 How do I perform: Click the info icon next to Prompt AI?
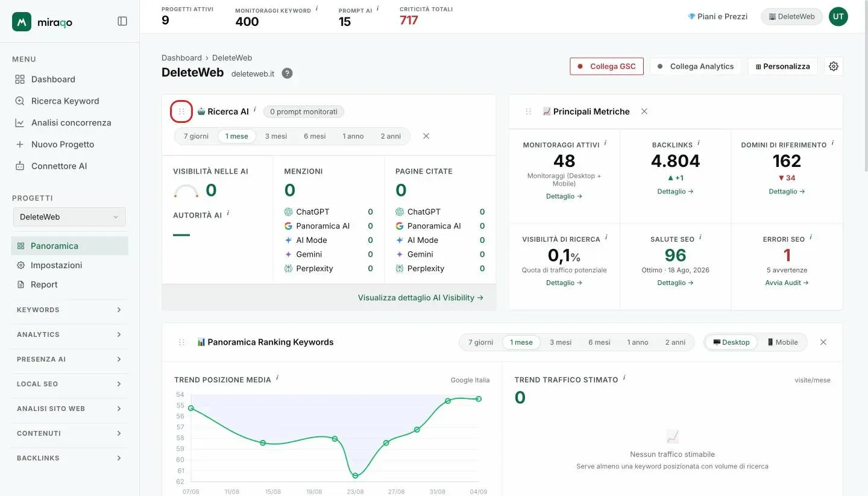pos(378,9)
